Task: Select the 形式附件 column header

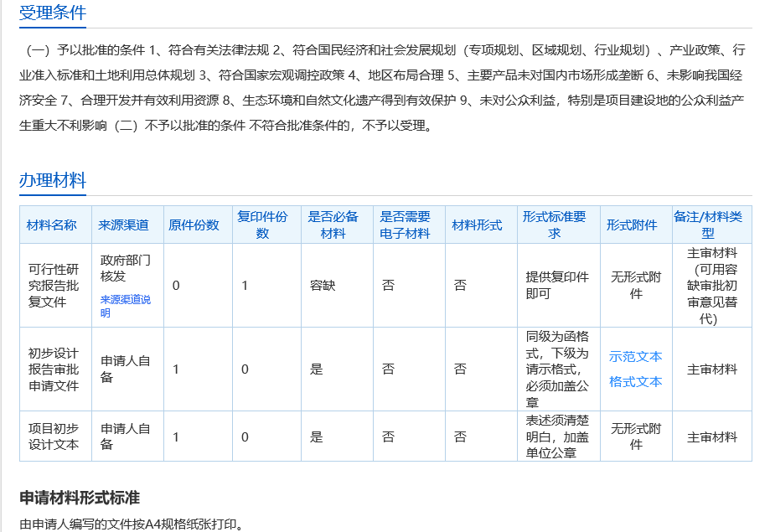Action: coord(632,225)
